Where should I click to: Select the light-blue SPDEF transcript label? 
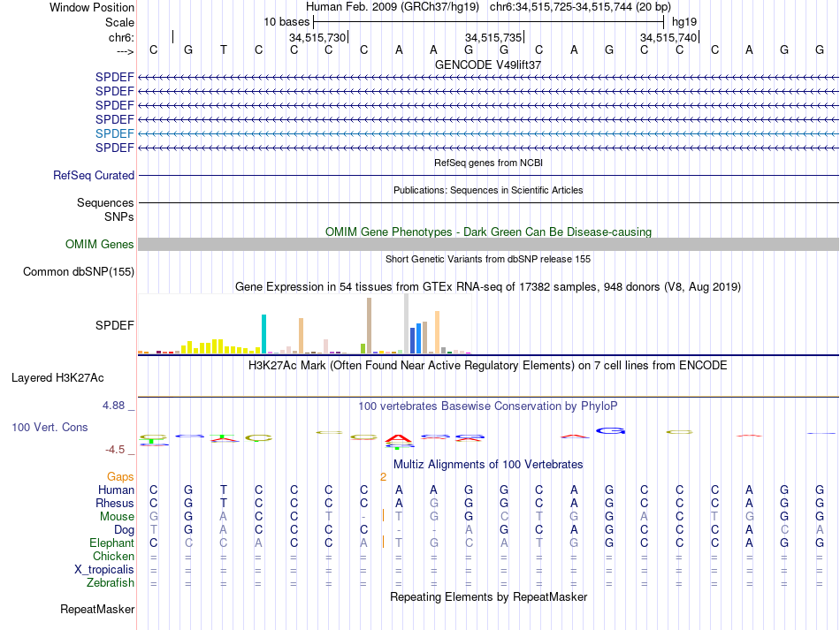coord(115,133)
